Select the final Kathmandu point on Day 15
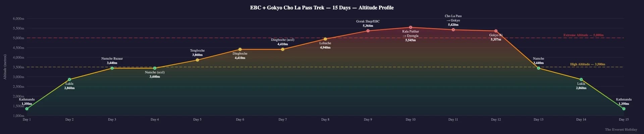This screenshot has width=644, height=134. 624,109
